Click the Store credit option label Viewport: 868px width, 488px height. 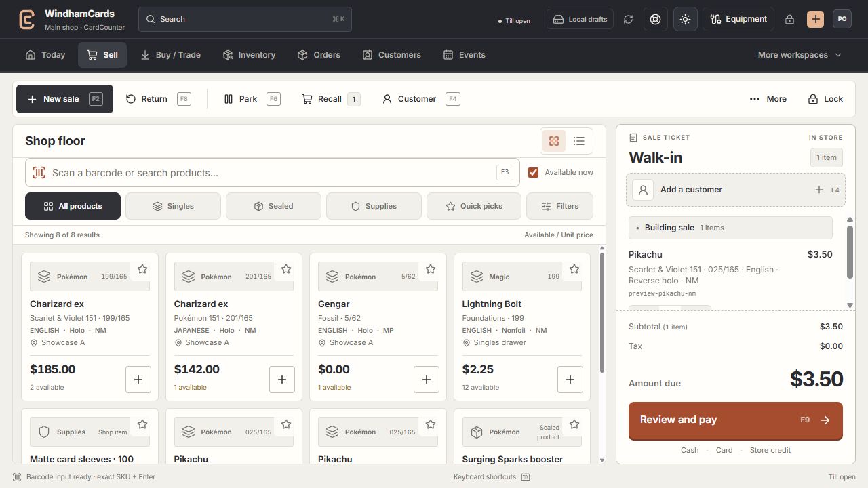pos(770,450)
